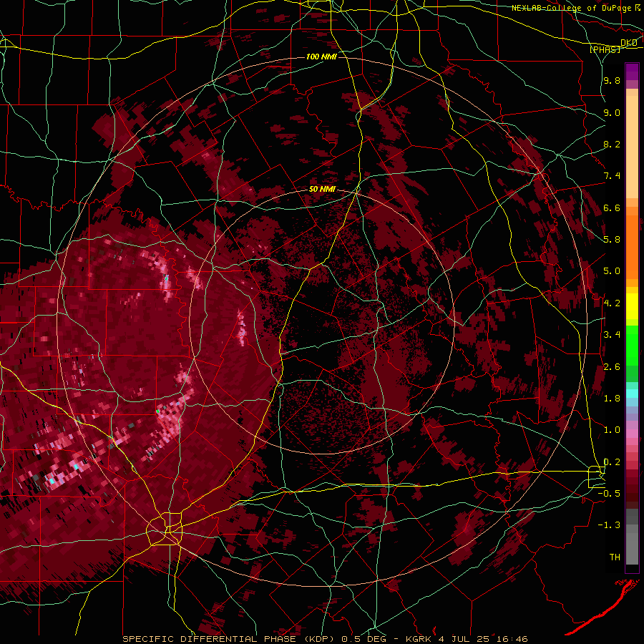Click the DKD label above the color scale
Viewport: 644px width, 644px height.
click(x=629, y=43)
